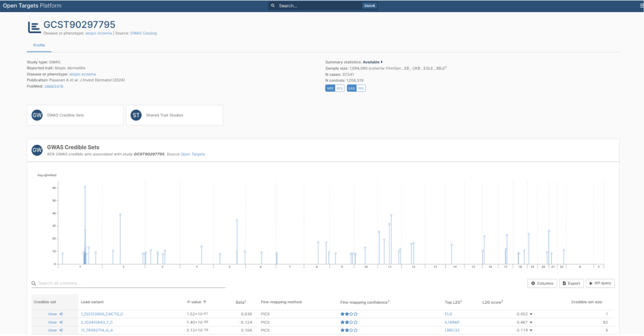This screenshot has height=336, width=644.
Task: Click sample size cohorts help question mark
Action: [x=446, y=67]
